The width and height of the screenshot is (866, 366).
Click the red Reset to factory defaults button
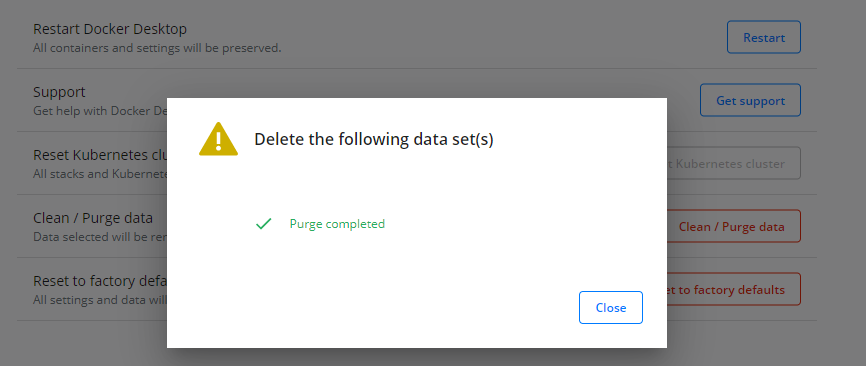733,289
